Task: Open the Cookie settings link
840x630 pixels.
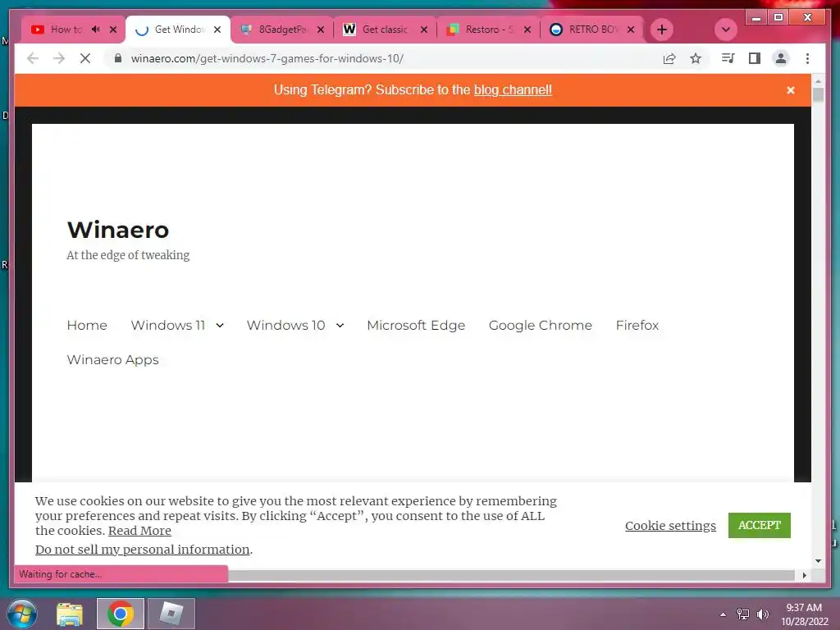Action: click(670, 526)
